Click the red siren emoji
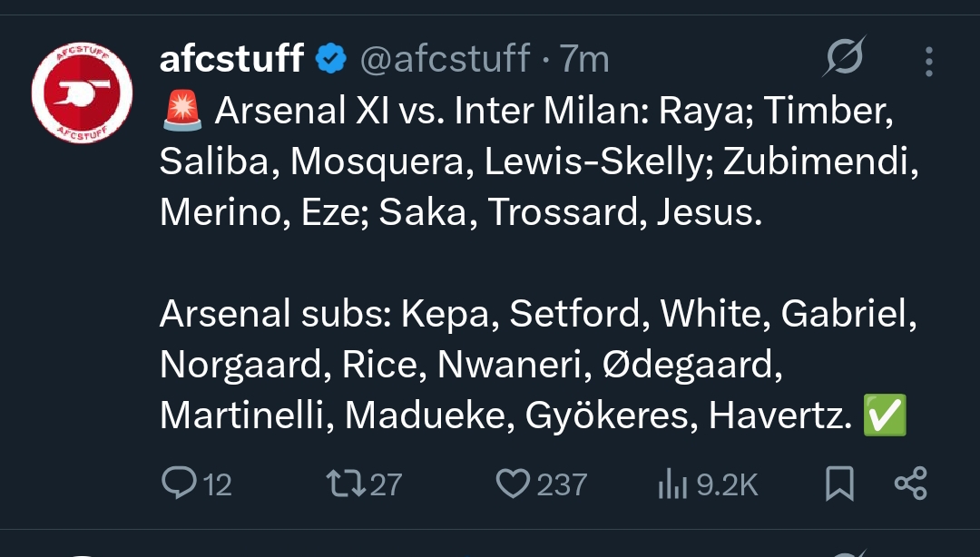Screen dimensions: 980x557 tap(182, 112)
